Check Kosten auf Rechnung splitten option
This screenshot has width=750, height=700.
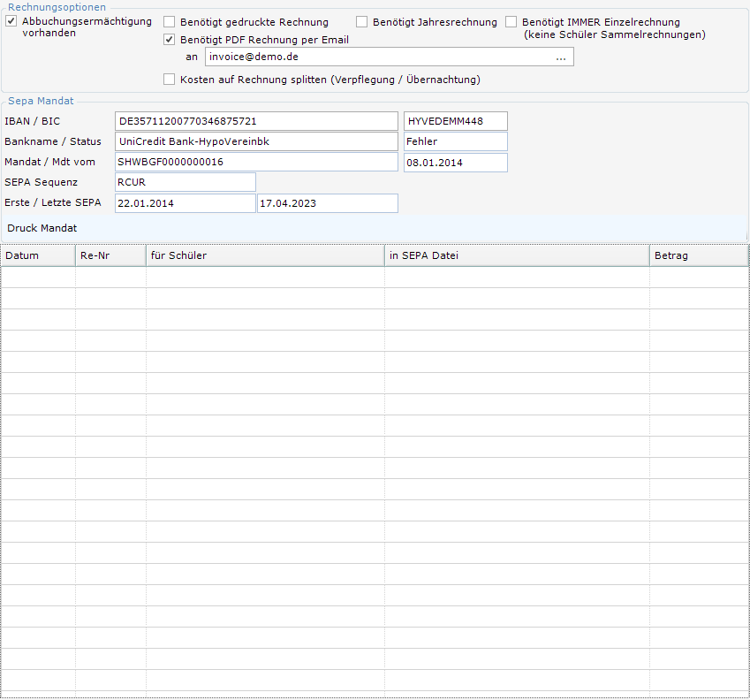169,80
